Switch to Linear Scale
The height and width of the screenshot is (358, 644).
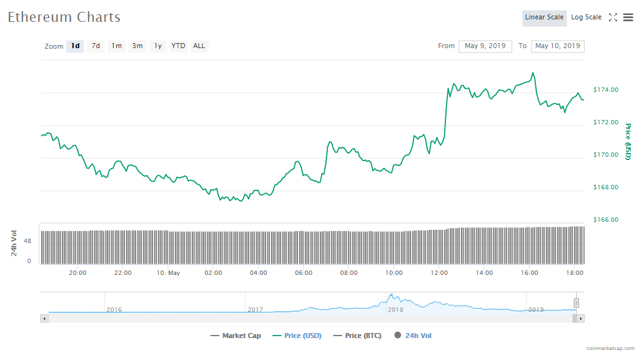tap(544, 17)
